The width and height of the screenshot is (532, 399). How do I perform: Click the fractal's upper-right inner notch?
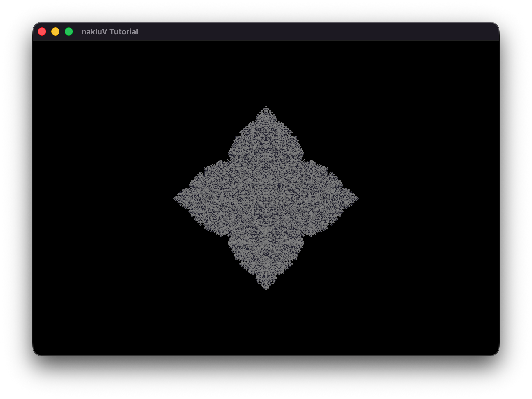[304, 160]
